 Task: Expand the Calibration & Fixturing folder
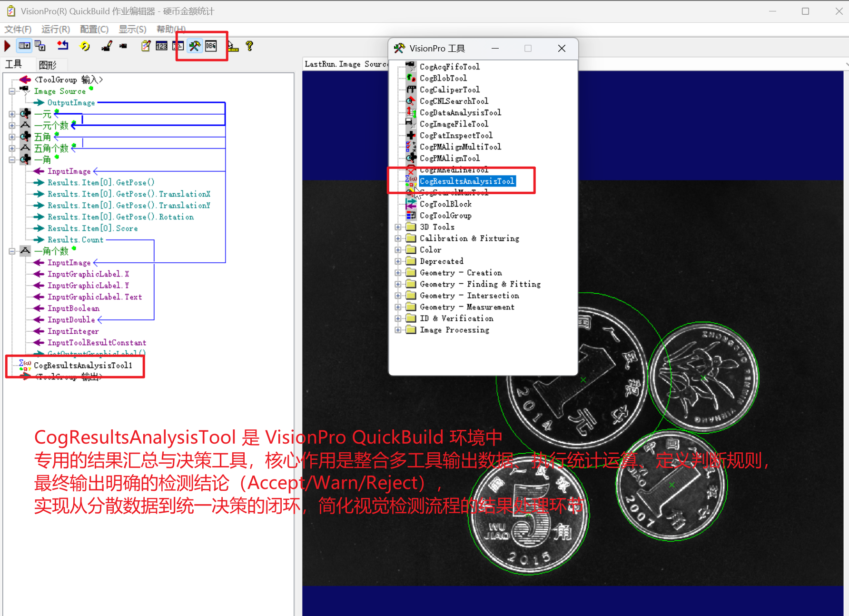tap(398, 238)
